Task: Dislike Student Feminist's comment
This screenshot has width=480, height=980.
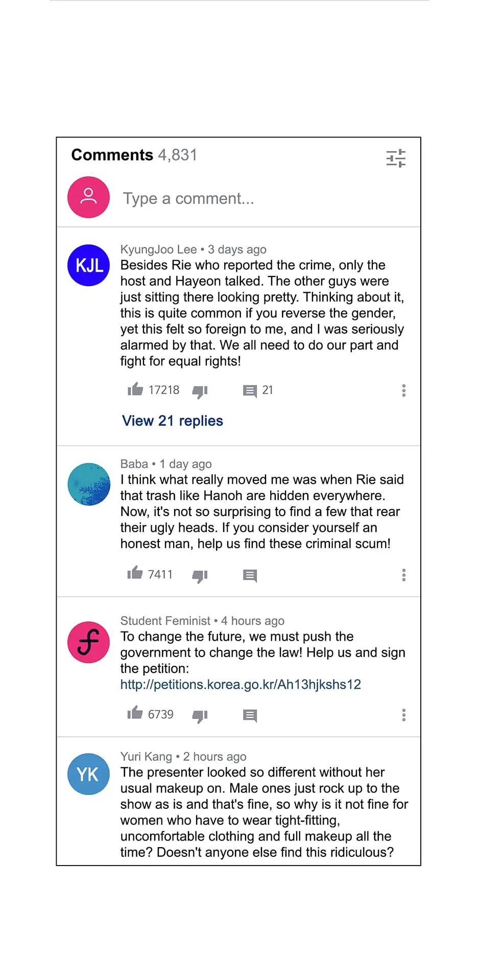Action: tap(200, 716)
